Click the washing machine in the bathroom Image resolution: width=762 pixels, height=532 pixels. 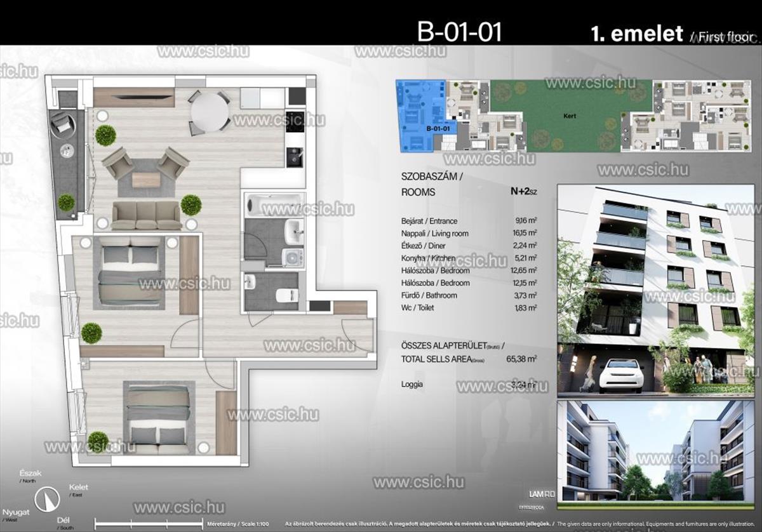point(293,257)
